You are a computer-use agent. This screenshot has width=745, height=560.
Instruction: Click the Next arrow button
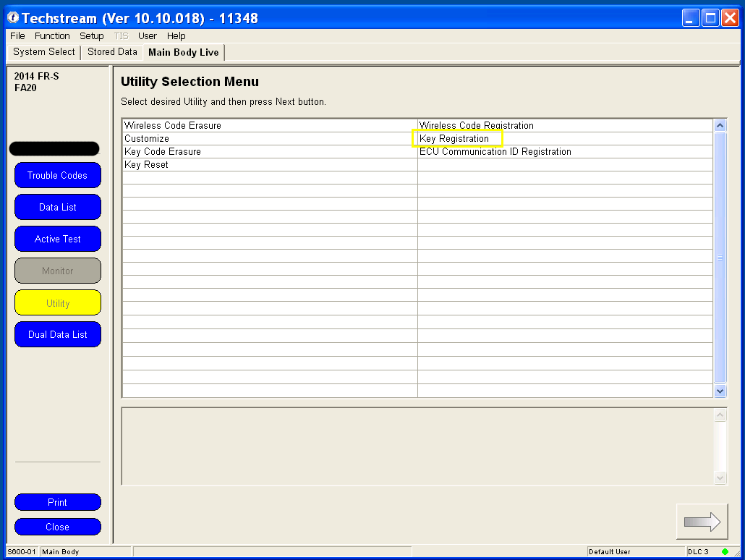coord(702,522)
